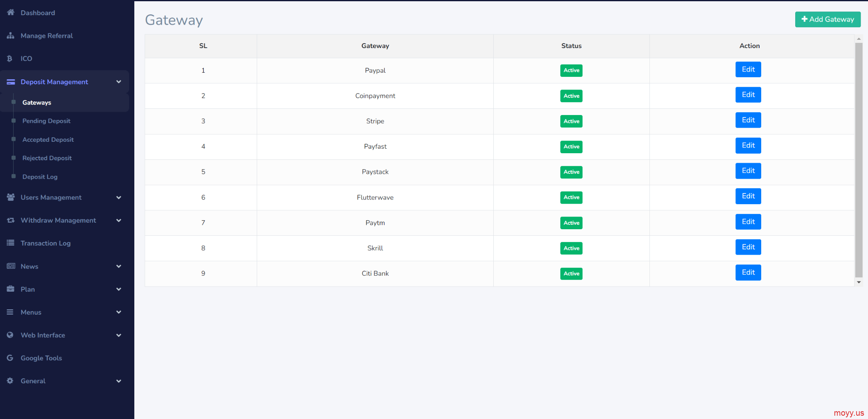Edit the Paypal gateway
This screenshot has height=419, width=868.
click(x=748, y=69)
